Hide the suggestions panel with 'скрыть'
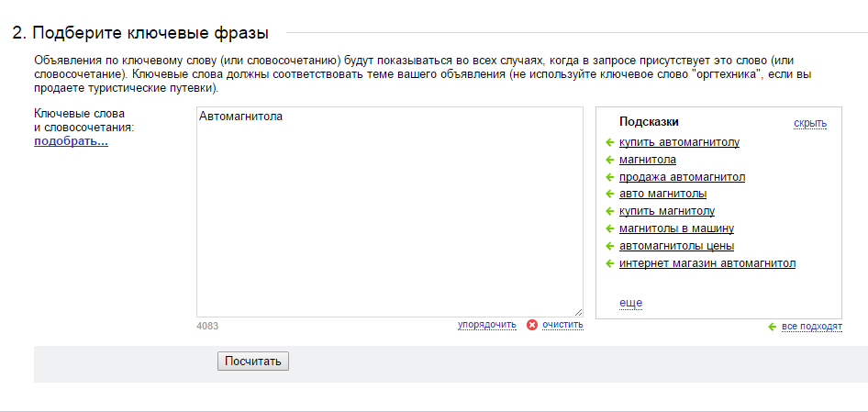 click(x=810, y=123)
